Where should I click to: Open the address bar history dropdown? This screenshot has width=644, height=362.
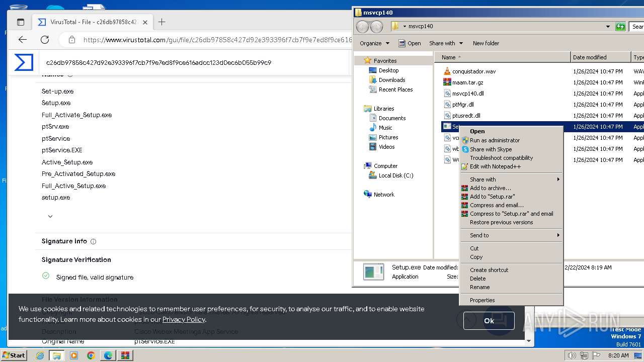click(x=608, y=27)
